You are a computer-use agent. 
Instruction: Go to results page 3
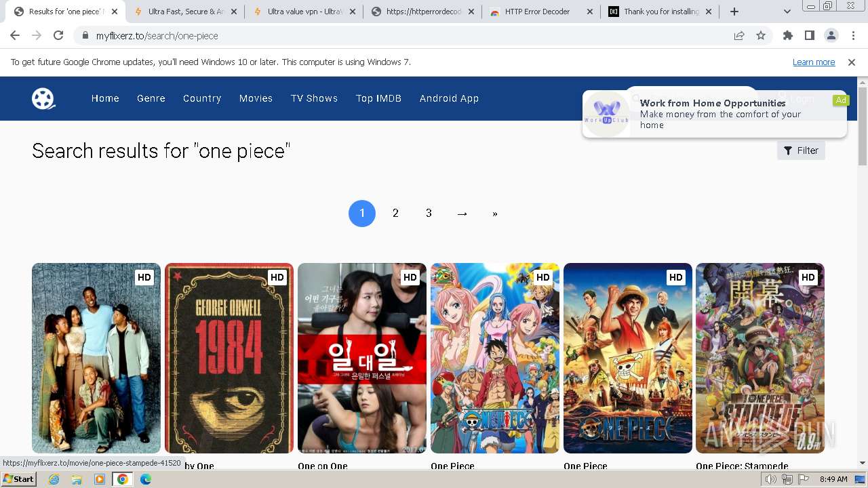pos(429,213)
